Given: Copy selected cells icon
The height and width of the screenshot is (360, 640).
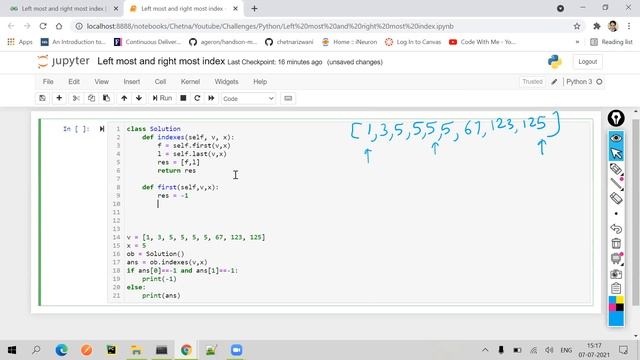Looking at the screenshot, I should pyautogui.click(x=91, y=98).
